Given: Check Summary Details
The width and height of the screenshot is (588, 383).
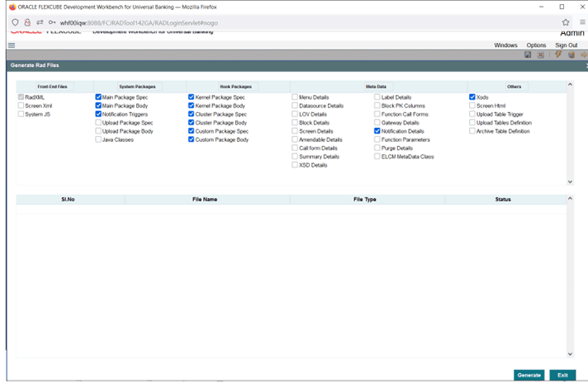Looking at the screenshot, I should [295, 156].
